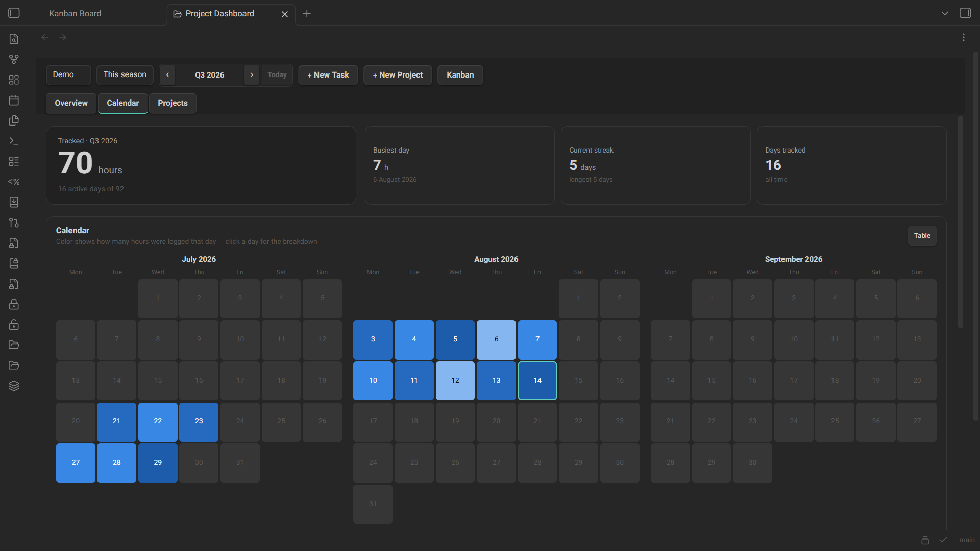Open the file search icon in sidebar
Image resolution: width=980 pixels, height=551 pixels.
14,39
